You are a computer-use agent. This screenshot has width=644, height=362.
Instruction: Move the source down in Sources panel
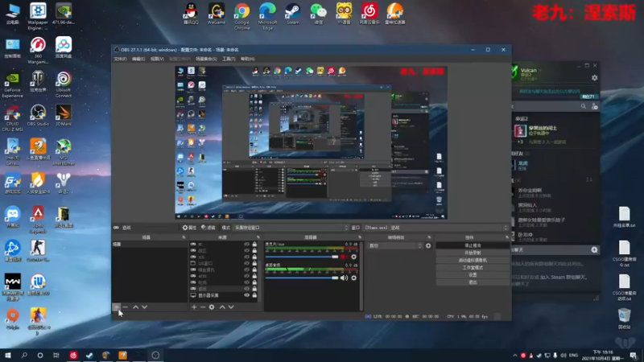click(x=231, y=307)
